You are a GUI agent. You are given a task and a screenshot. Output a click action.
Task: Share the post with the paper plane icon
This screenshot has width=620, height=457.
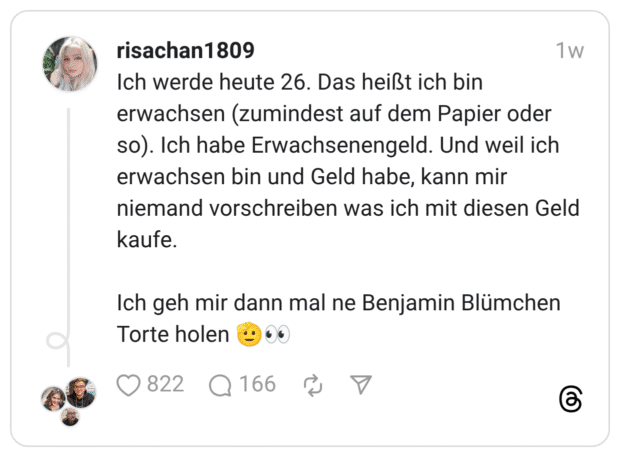[361, 385]
